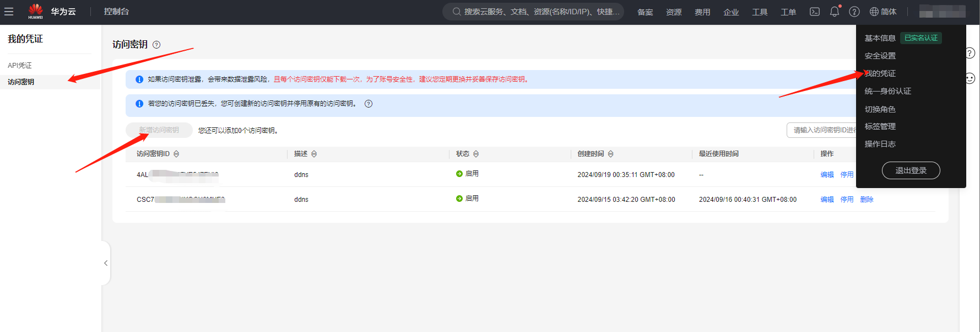Click the help circle icon on right edge
Viewport: 980px width, 332px height.
(970, 53)
